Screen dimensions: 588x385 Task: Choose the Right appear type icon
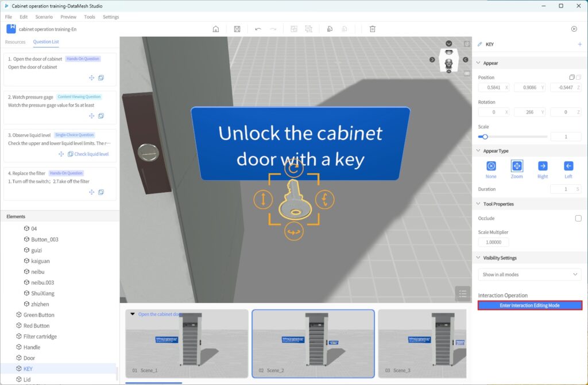pos(543,166)
